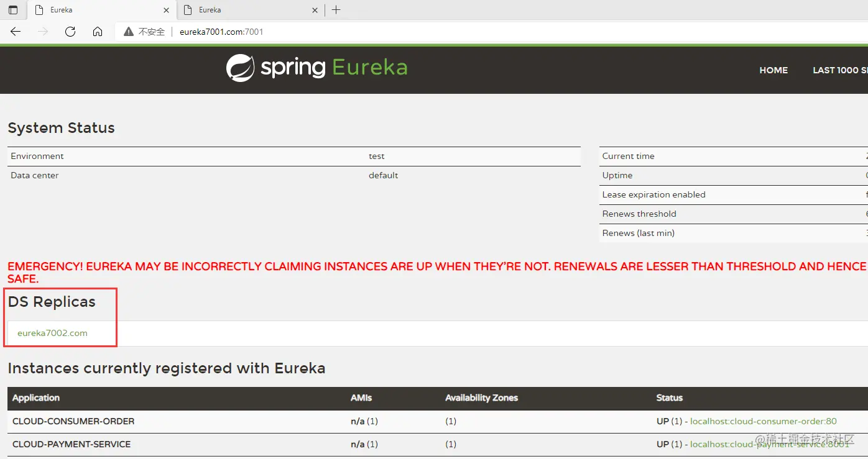Click the Data center row label
This screenshot has width=868, height=459.
coord(35,175)
